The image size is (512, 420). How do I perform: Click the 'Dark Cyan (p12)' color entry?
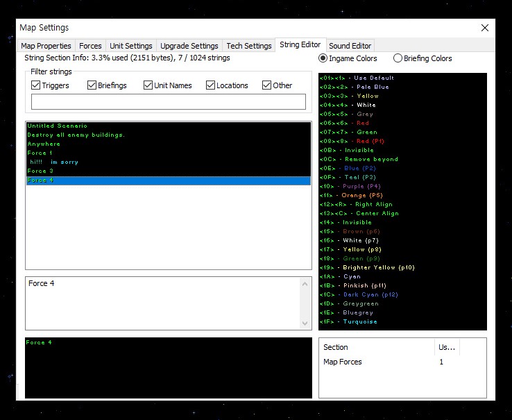pyautogui.click(x=359, y=295)
